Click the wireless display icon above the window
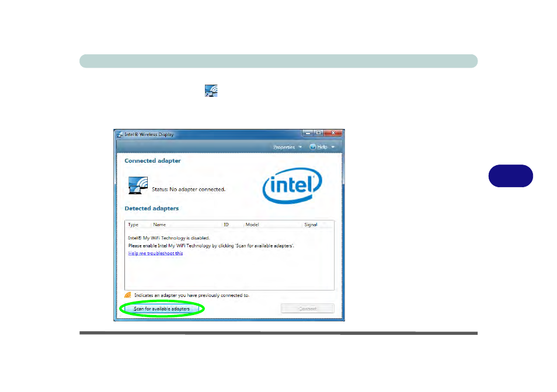The height and width of the screenshot is (392, 557). (211, 91)
